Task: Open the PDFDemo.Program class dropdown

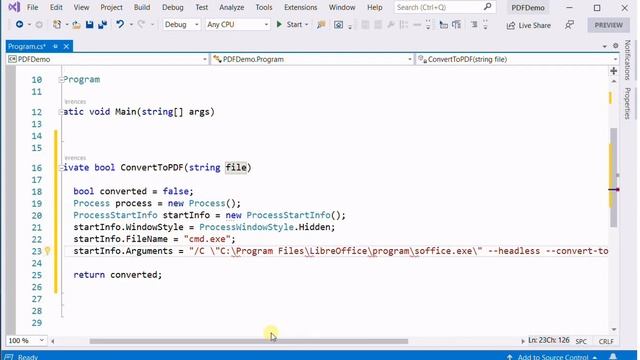Action: pyautogui.click(x=313, y=59)
